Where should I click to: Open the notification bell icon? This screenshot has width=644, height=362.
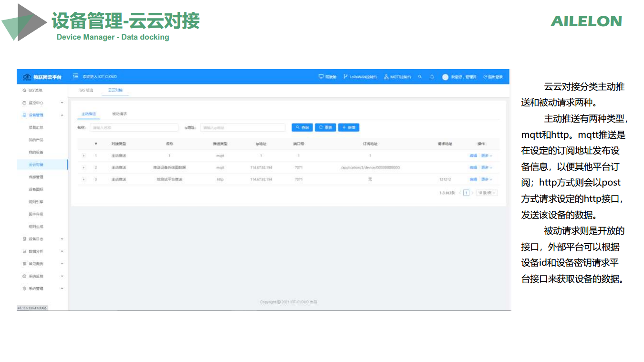point(432,77)
